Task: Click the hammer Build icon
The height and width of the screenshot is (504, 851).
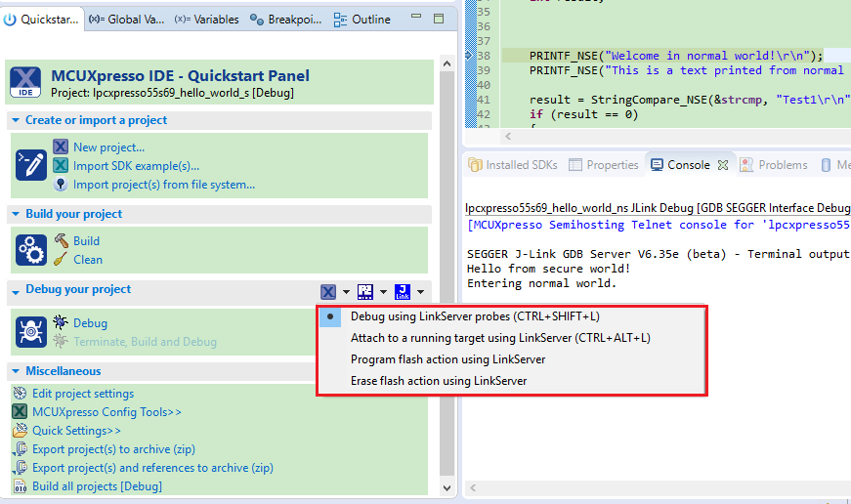Action: coord(61,240)
